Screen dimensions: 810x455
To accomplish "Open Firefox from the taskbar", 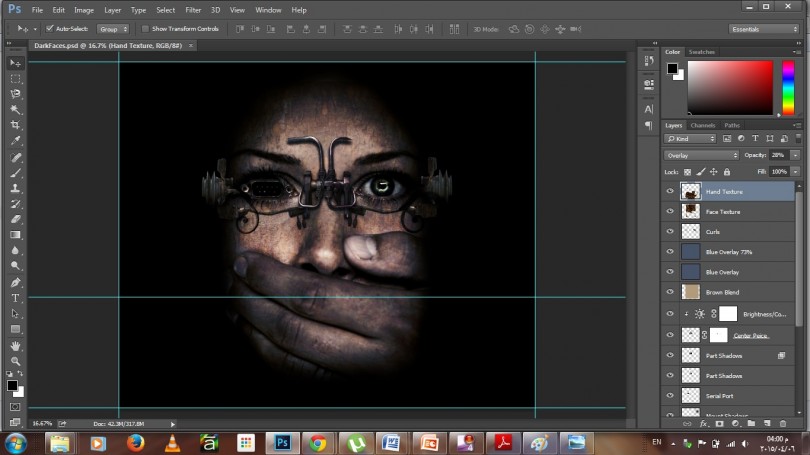I will click(136, 442).
